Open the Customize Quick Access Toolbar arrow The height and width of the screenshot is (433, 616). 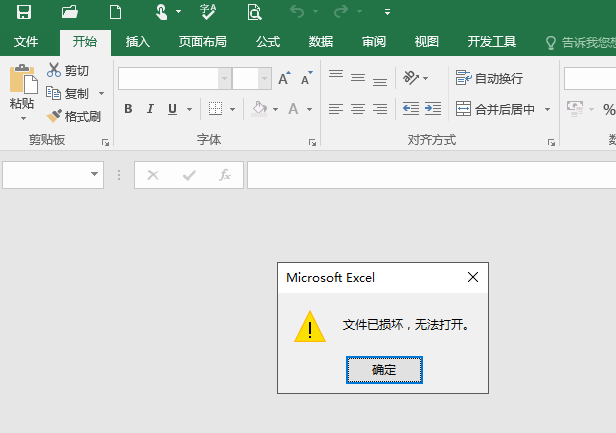click(x=387, y=12)
